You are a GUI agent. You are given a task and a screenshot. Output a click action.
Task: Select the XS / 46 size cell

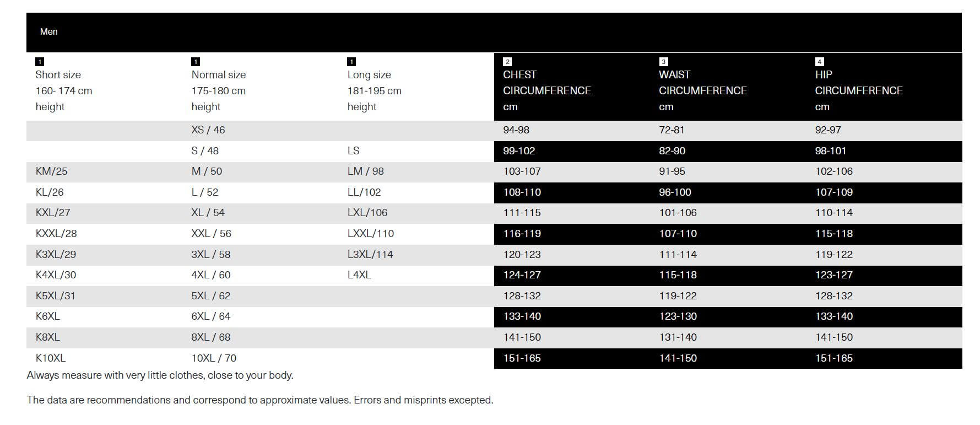208,130
